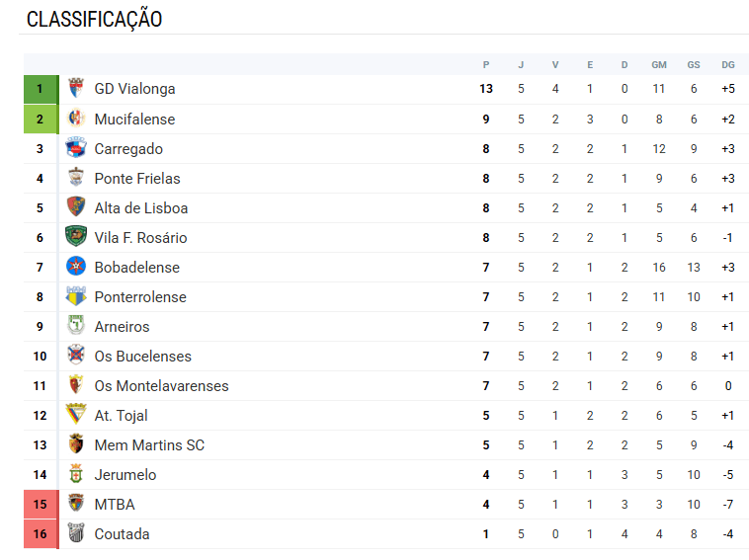Select the At. Tojal team name
The image size is (749, 560).
point(121,416)
